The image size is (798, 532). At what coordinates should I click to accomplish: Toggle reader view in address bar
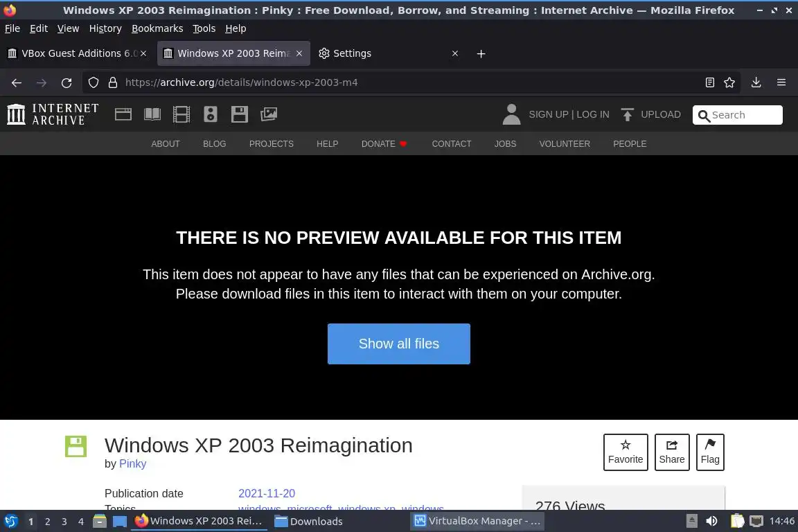[709, 82]
